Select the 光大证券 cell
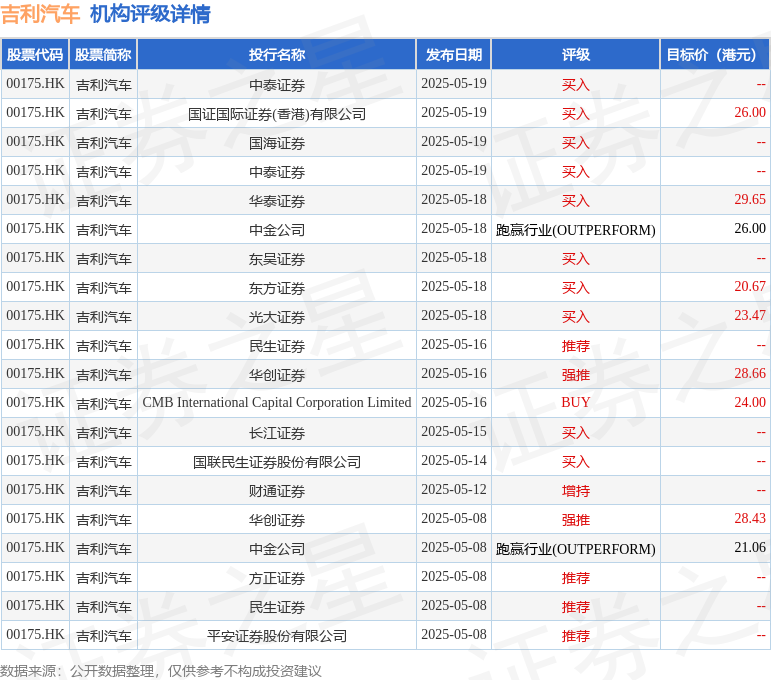Viewport: 771px width, 680px height. pyautogui.click(x=277, y=317)
